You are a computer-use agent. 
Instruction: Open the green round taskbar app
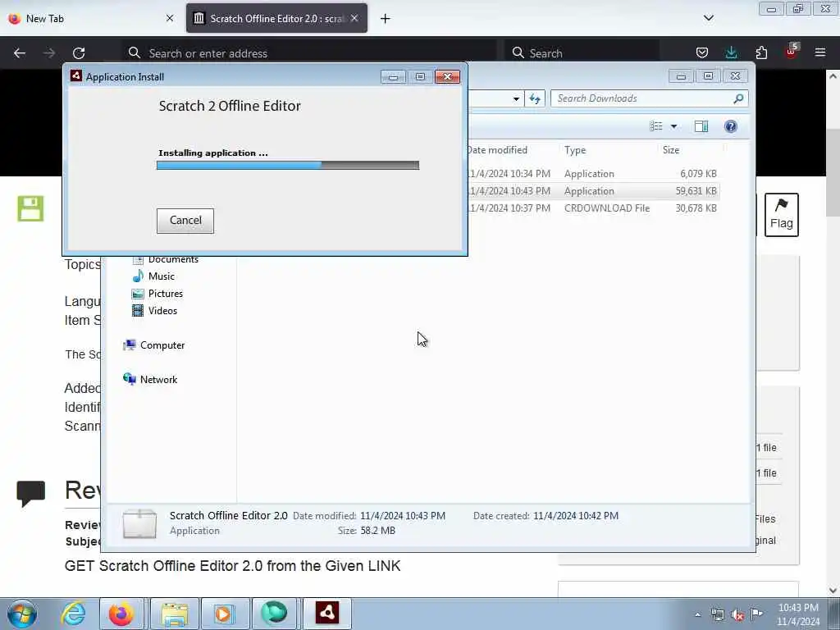(274, 614)
